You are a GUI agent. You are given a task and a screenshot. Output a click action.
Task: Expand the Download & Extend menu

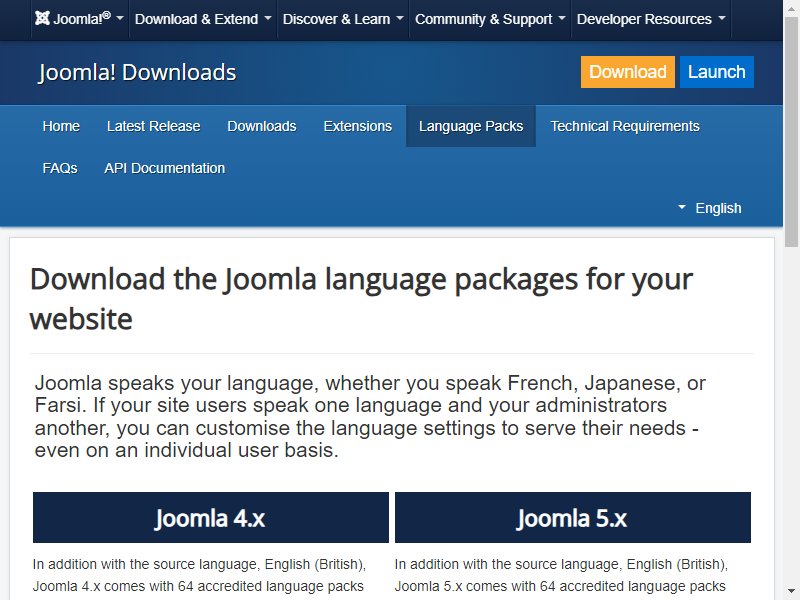[203, 19]
